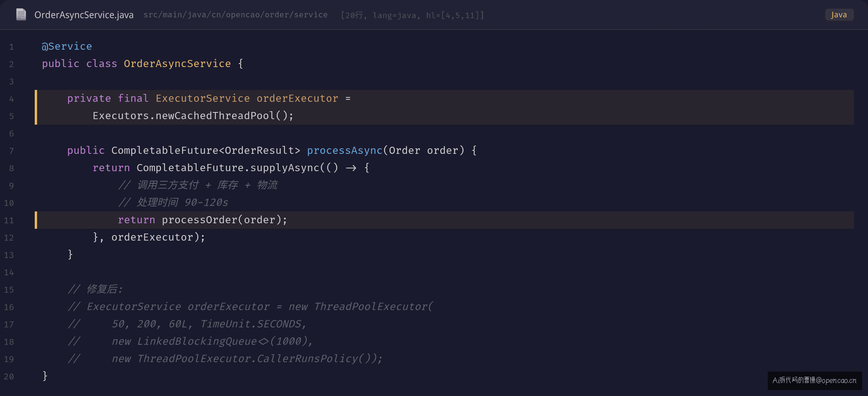868x396 pixels.
Task: Click the CompletableFuture.supplyAsync call
Action: coord(228,168)
